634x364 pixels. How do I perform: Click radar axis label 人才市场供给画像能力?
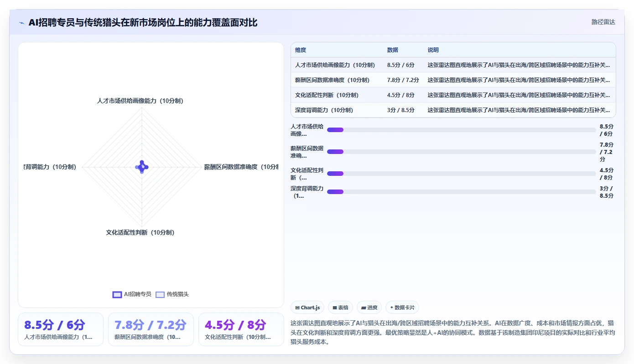[140, 101]
